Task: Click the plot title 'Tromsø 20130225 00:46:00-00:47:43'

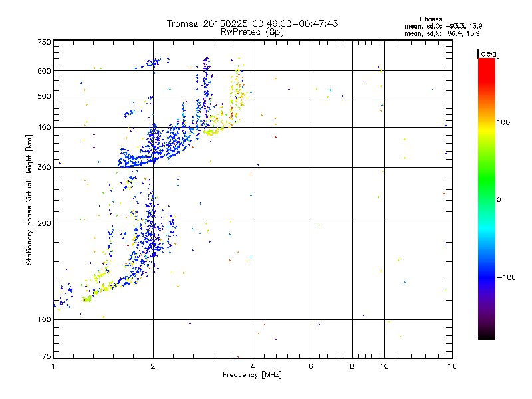Action: point(252,23)
